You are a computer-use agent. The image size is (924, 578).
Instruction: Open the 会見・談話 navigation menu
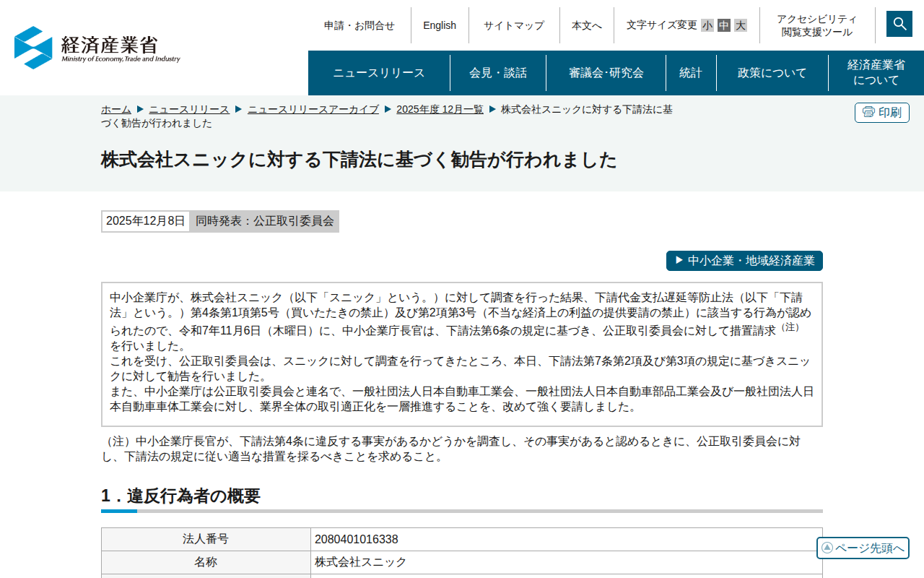[x=498, y=73]
